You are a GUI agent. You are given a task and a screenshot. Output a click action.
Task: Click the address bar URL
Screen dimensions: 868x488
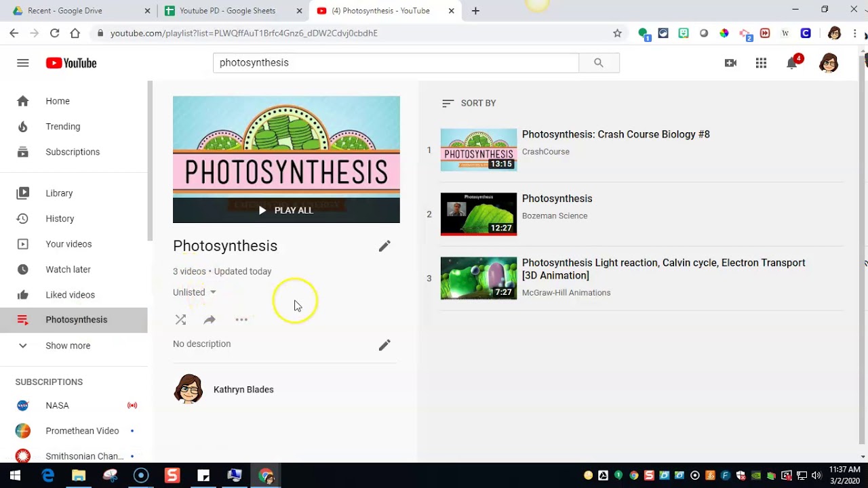tap(244, 33)
